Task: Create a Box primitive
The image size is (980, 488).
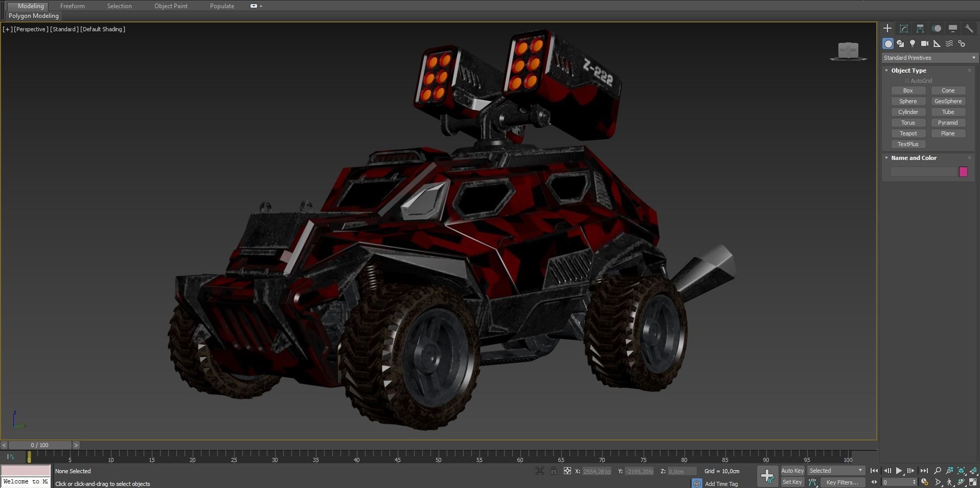Action: 908,90
